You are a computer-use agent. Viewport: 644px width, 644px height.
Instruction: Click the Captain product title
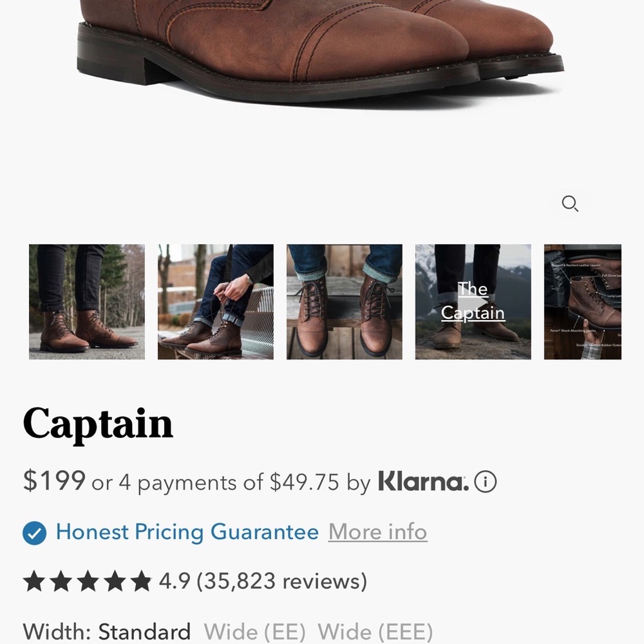[97, 423]
